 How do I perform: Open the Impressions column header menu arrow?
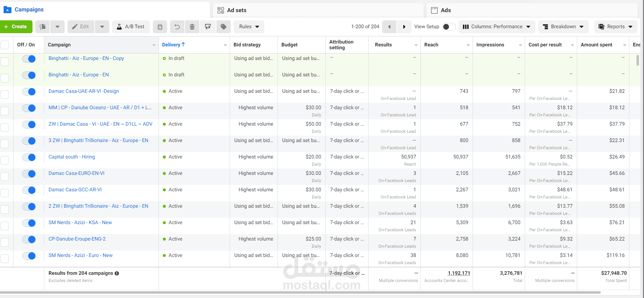pyautogui.click(x=520, y=45)
